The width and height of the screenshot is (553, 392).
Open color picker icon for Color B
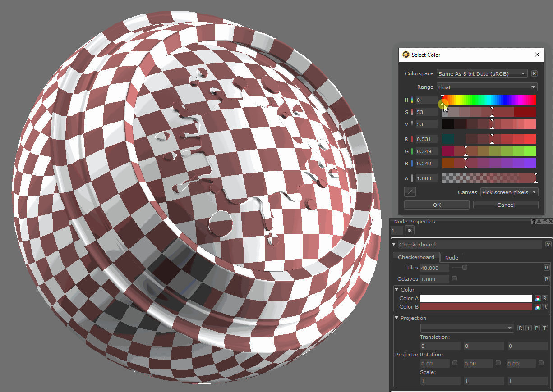pyautogui.click(x=537, y=307)
